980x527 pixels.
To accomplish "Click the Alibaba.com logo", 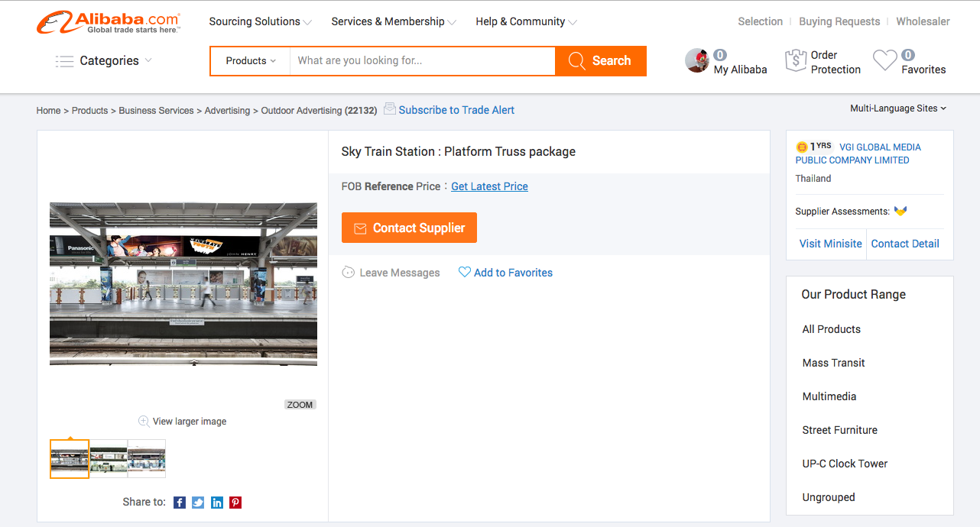I will click(109, 22).
